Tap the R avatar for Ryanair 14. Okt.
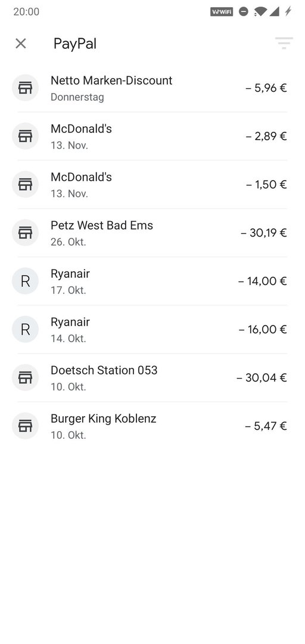 point(25,329)
